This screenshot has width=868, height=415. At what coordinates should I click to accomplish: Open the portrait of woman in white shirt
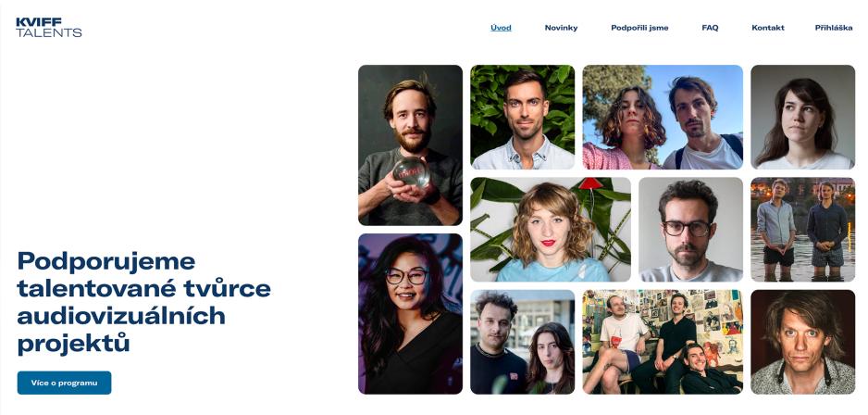point(802,117)
